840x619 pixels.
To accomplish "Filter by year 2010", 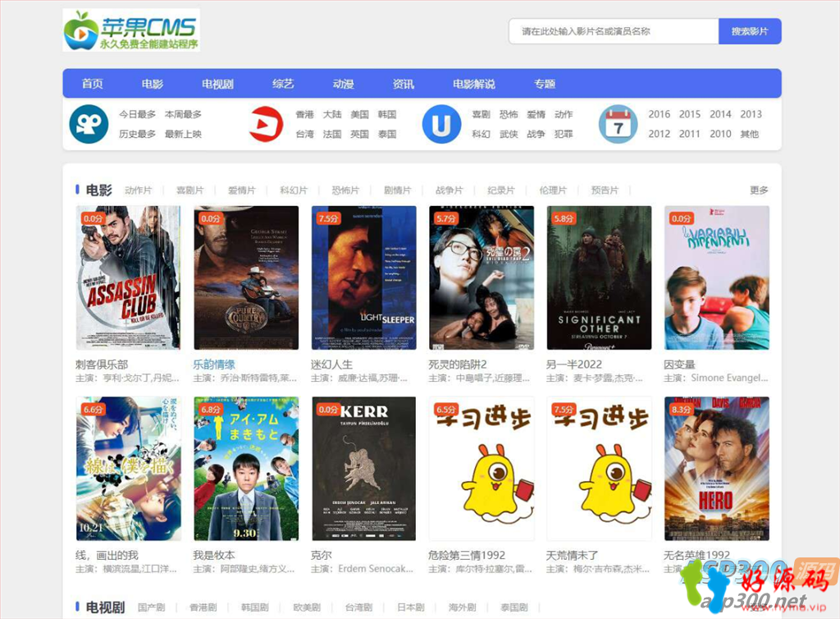I will (720, 134).
